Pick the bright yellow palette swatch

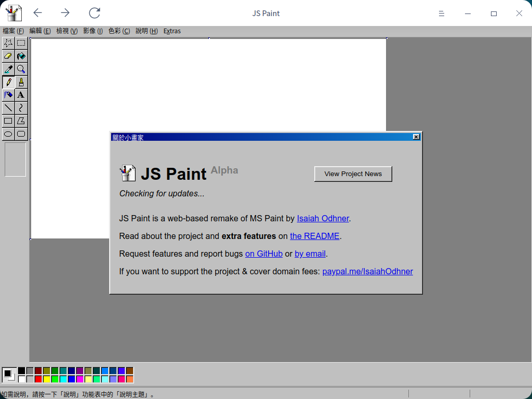point(46,379)
